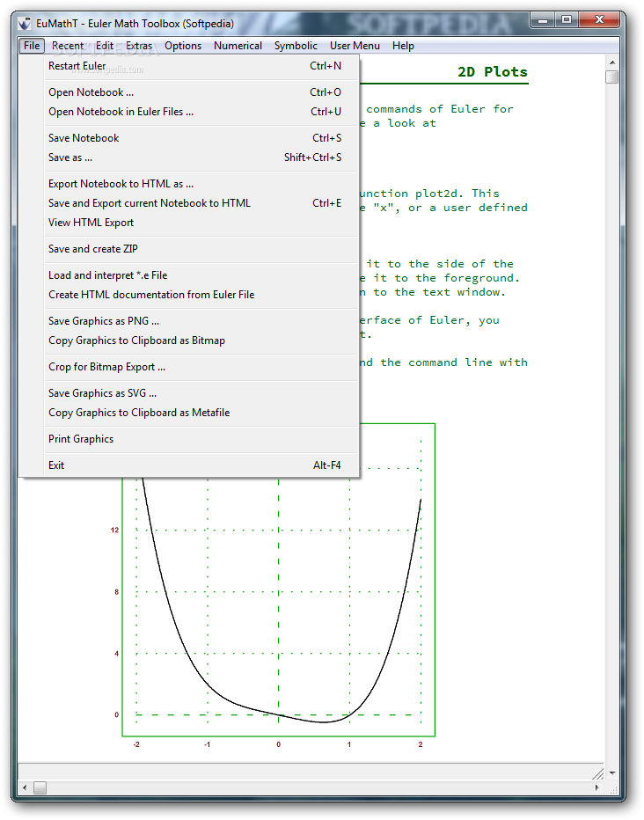This screenshot has height=820, width=644.
Task: Minimize the EuMathT window
Action: (x=544, y=20)
